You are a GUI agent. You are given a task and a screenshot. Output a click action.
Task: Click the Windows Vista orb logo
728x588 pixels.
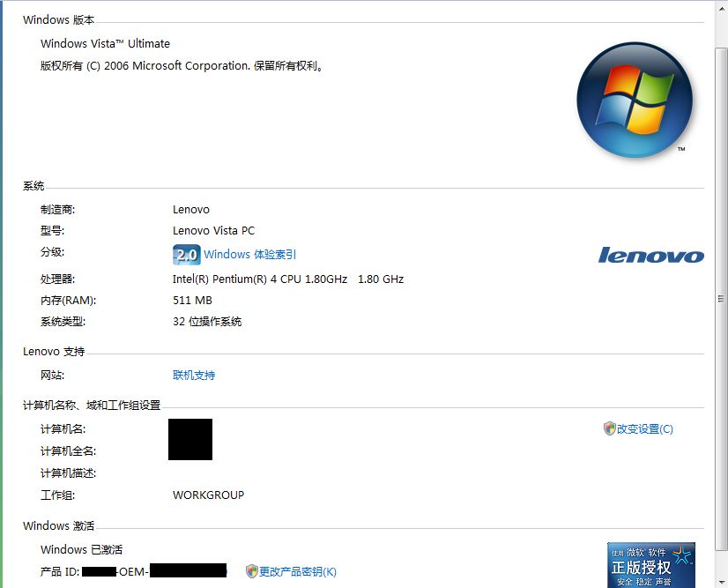[x=635, y=100]
